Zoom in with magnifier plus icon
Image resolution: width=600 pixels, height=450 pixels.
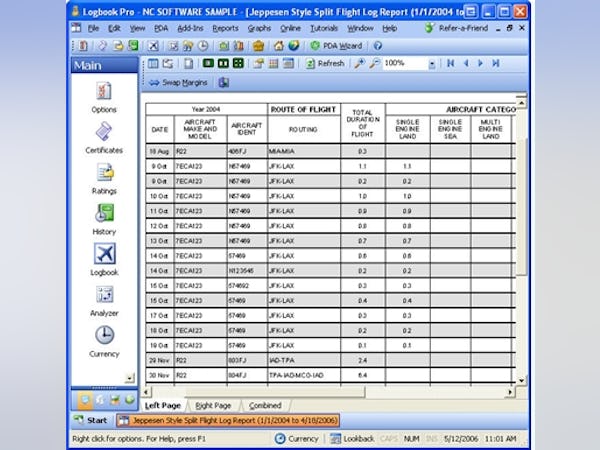[x=359, y=64]
